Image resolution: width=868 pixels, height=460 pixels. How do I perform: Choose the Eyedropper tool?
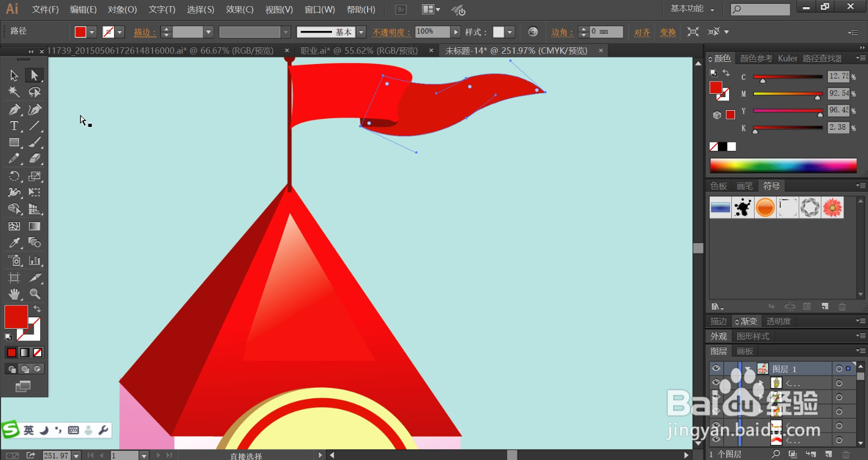point(14,242)
